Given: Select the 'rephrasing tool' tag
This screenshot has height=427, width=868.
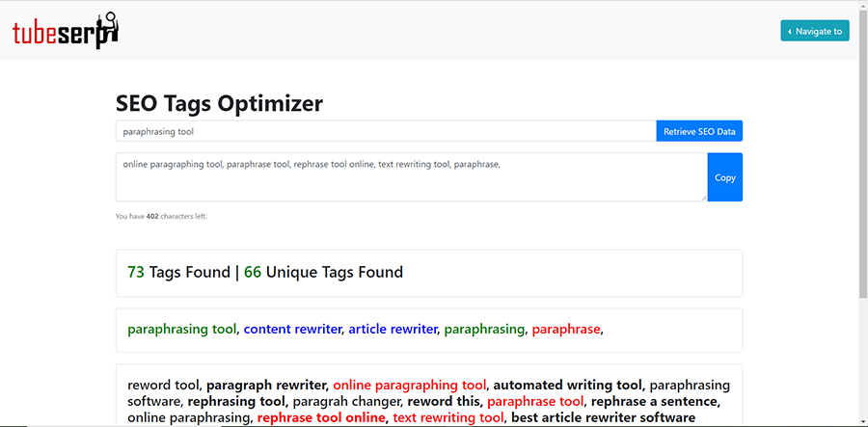Looking at the screenshot, I should coord(236,401).
